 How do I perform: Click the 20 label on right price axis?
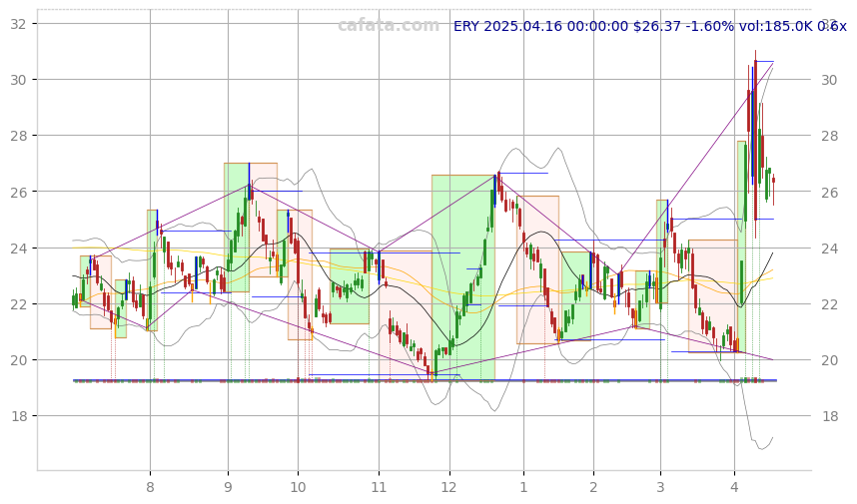(829, 360)
